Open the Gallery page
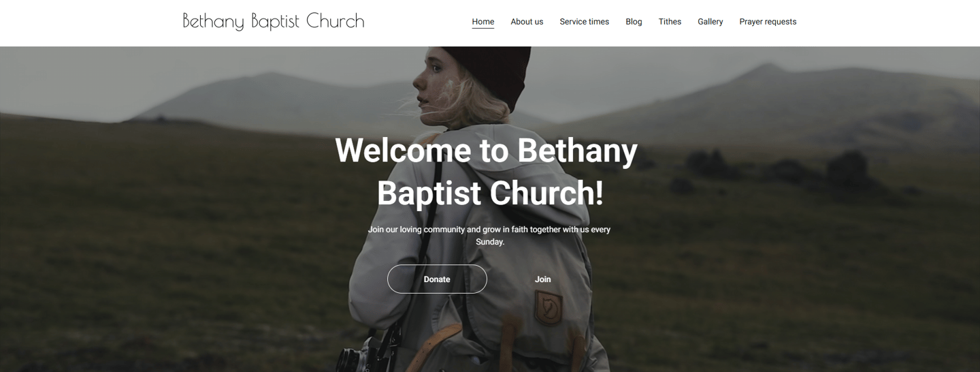This screenshot has width=980, height=372. coord(710,22)
